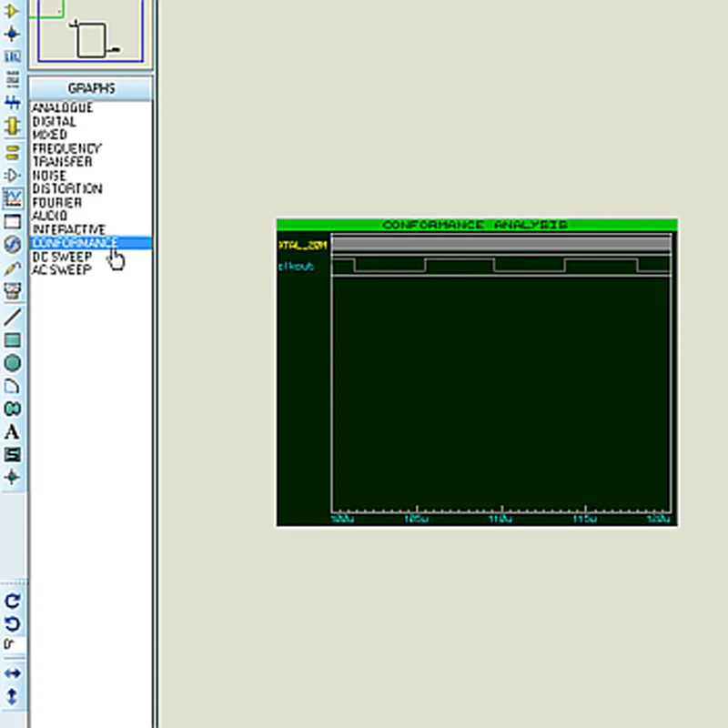Select the 2D circle drawing tool
Image resolution: width=728 pixels, height=728 pixels.
[13, 363]
